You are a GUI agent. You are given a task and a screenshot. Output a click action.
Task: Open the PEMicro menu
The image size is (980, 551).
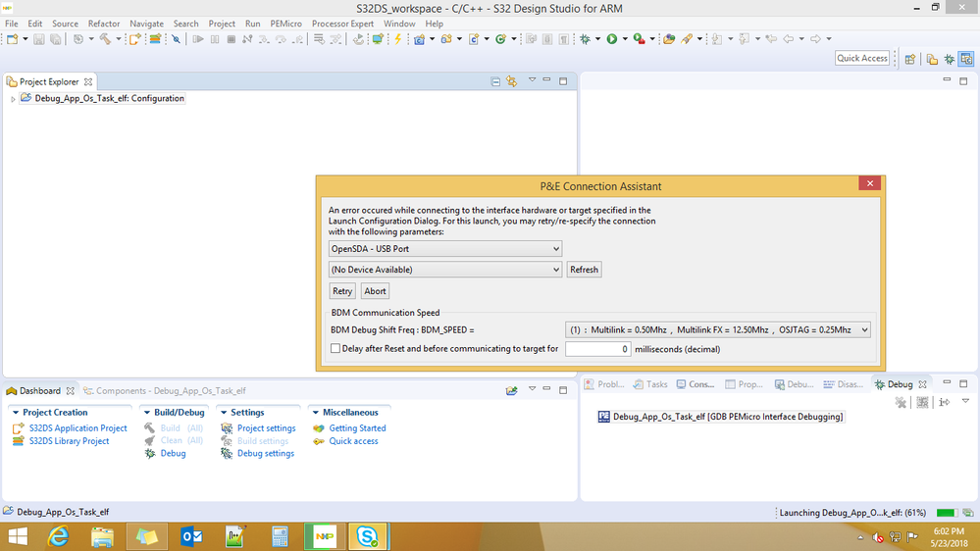coord(285,24)
